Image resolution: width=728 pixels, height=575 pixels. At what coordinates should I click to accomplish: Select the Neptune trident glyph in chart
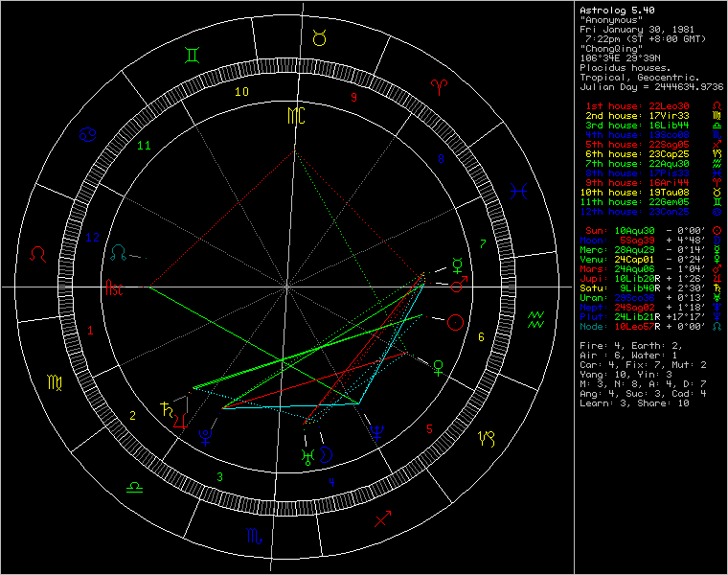coord(377,433)
